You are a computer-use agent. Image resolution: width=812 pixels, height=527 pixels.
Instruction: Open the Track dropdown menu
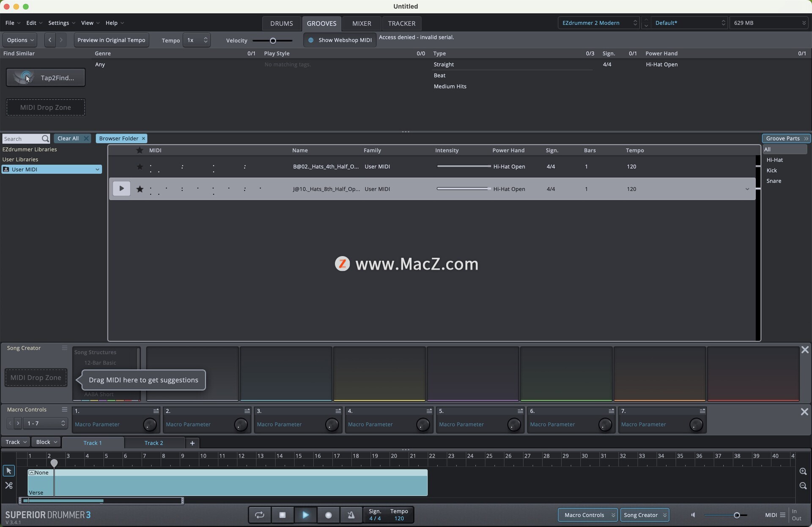point(16,442)
